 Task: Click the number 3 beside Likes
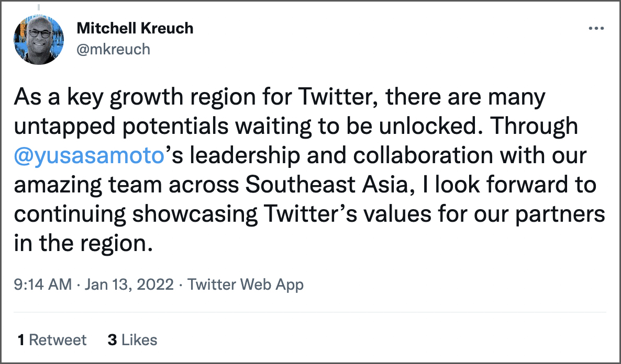click(112, 340)
